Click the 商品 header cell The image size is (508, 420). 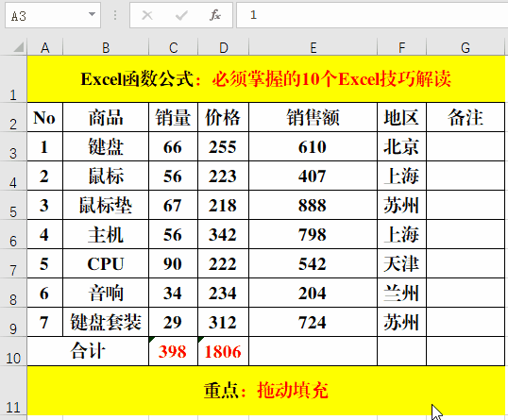point(106,117)
